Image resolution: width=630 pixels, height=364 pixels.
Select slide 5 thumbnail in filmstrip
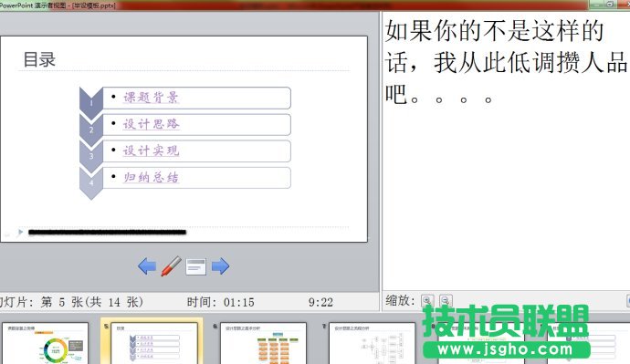[x=154, y=343]
